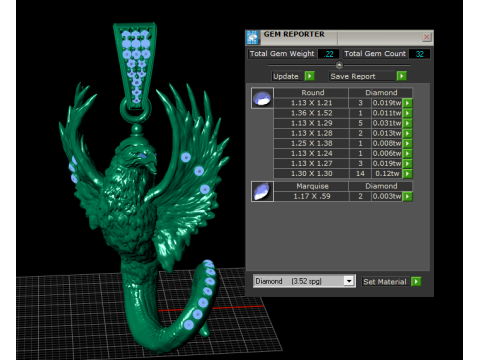480x360 pixels.
Task: Click the Round header cell
Action: pos(311,93)
